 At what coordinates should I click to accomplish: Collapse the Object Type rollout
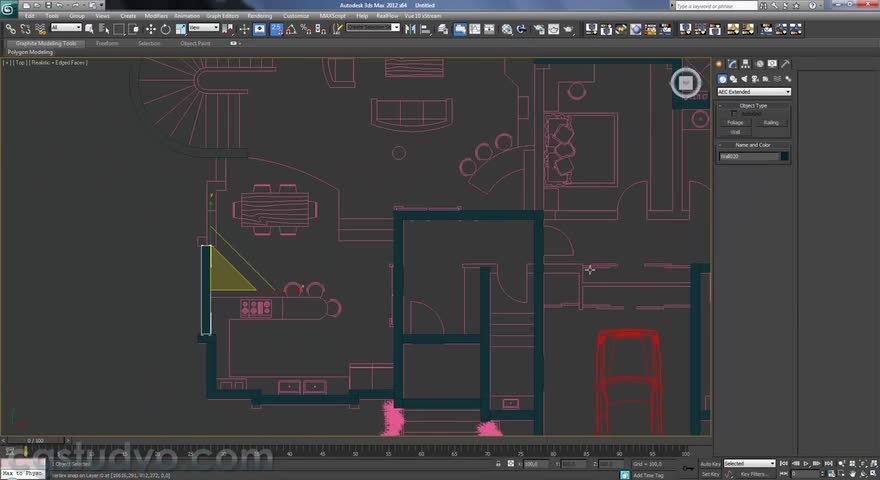click(x=753, y=106)
